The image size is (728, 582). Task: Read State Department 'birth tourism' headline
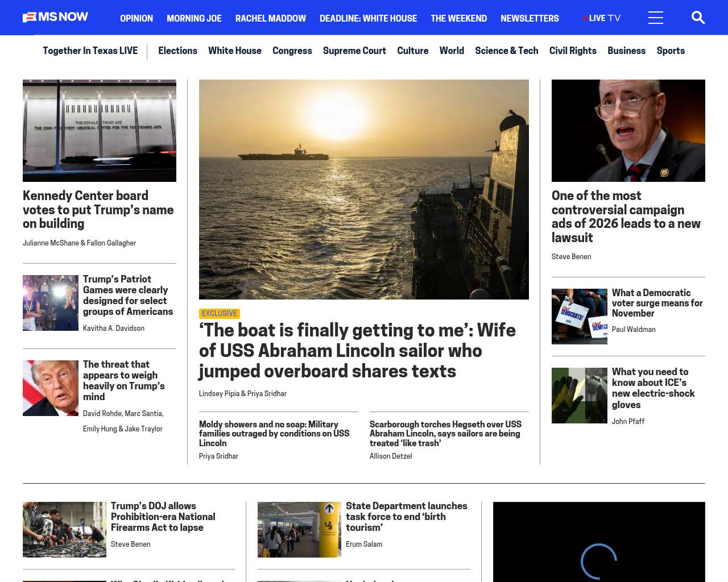pos(407,517)
